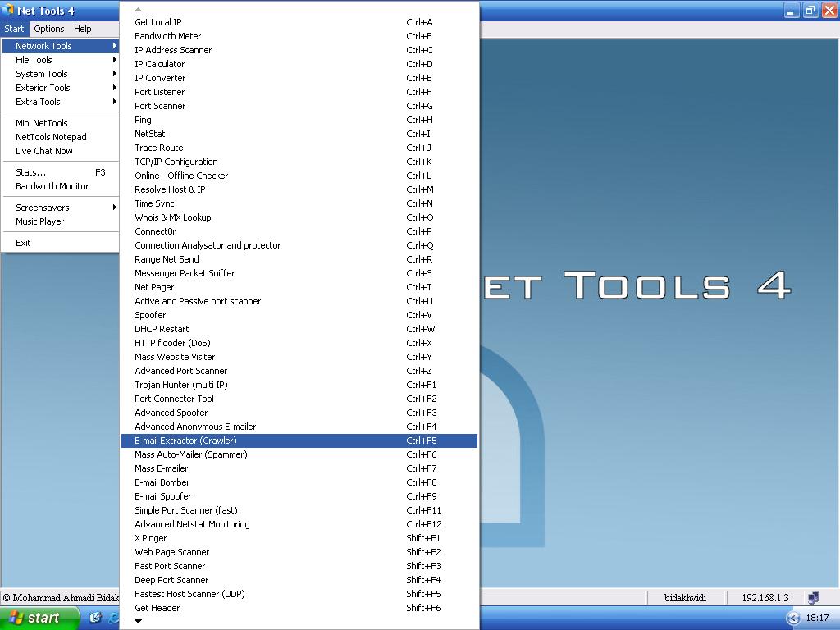
Task: Open the Options menu
Action: coord(49,29)
